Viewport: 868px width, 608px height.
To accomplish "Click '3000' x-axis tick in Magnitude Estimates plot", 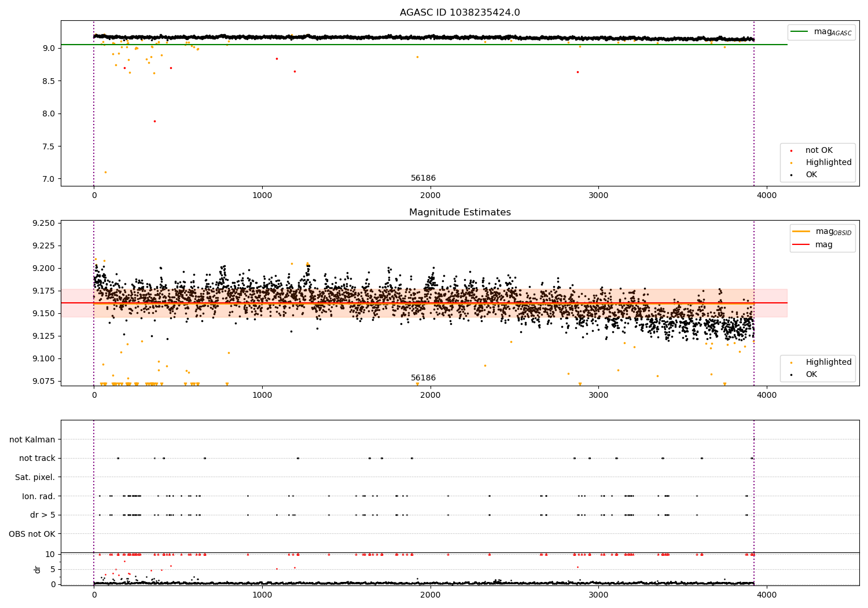I will 598,395.
